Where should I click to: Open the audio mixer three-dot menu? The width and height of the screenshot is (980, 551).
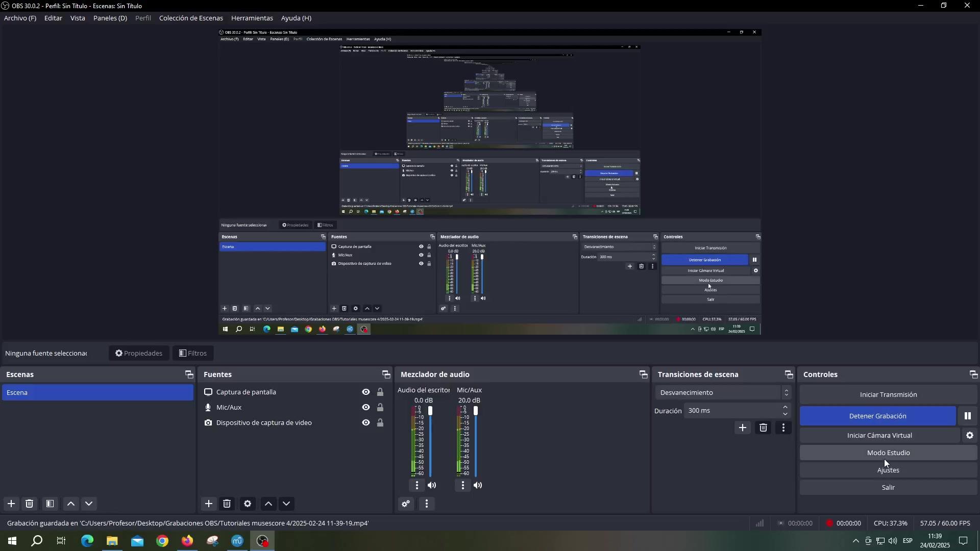pos(427,504)
